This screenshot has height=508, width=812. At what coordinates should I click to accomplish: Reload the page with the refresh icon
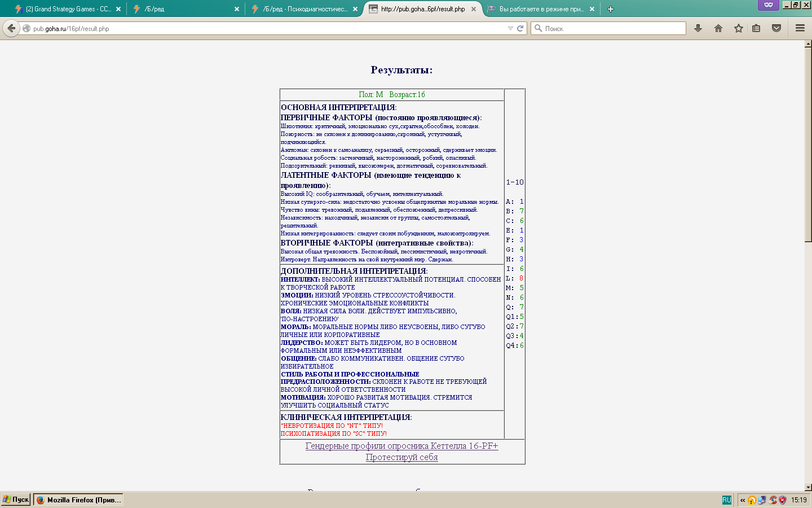point(520,28)
